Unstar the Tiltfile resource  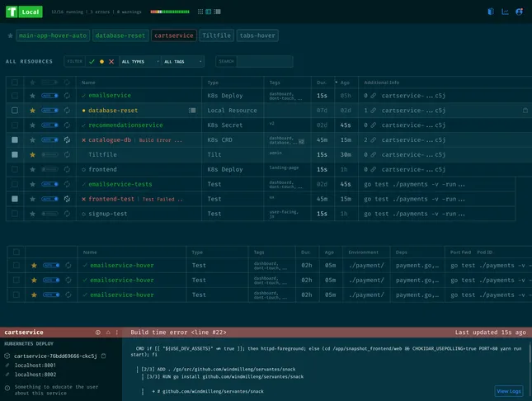click(x=32, y=155)
